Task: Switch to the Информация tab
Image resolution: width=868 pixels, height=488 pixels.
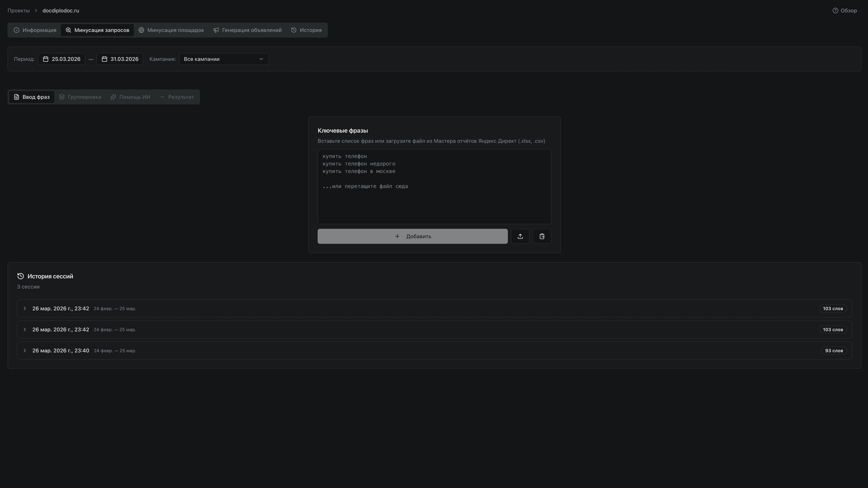Action: coord(35,30)
